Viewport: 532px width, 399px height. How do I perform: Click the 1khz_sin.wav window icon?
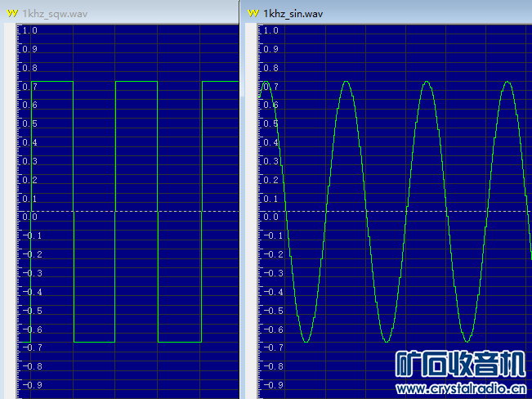click(x=253, y=14)
